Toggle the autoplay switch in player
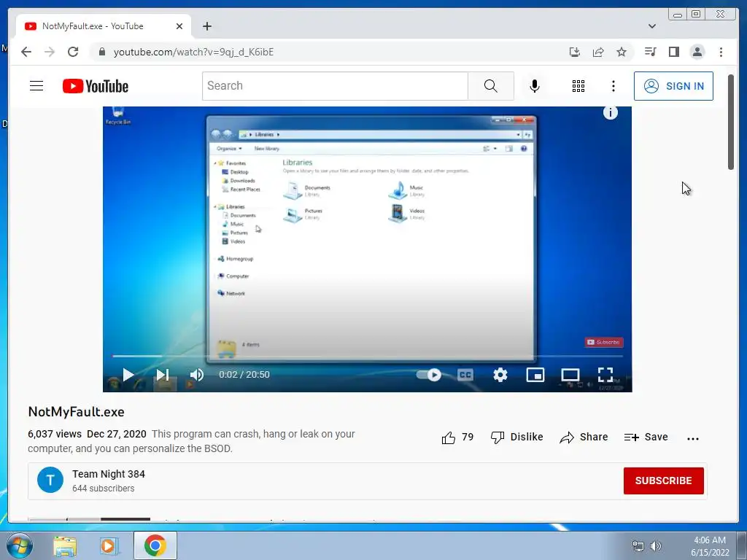This screenshot has width=747, height=560. pyautogui.click(x=428, y=375)
